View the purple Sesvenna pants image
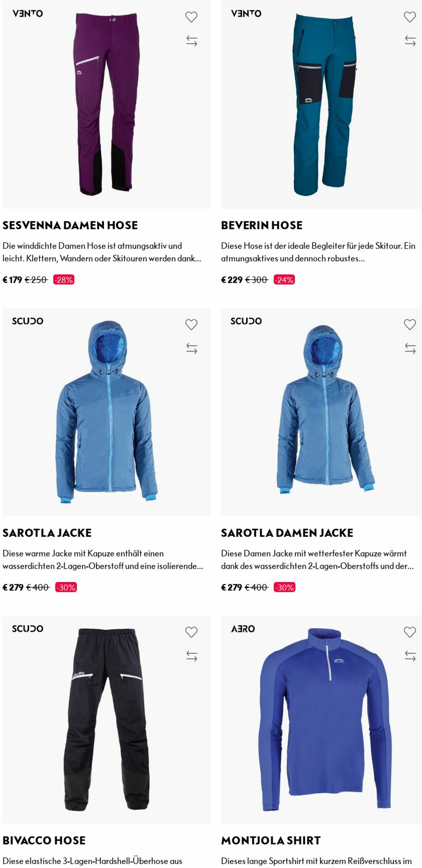This screenshot has width=422, height=868. (x=106, y=104)
